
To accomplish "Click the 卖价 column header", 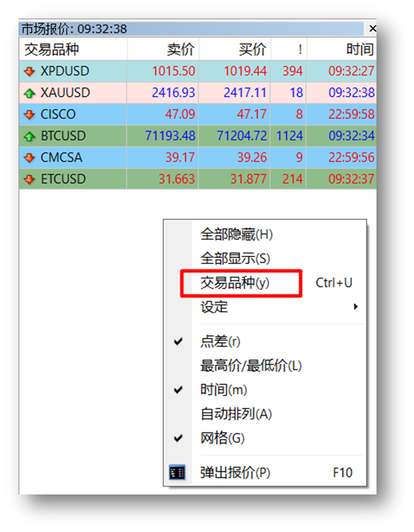I will point(163,49).
